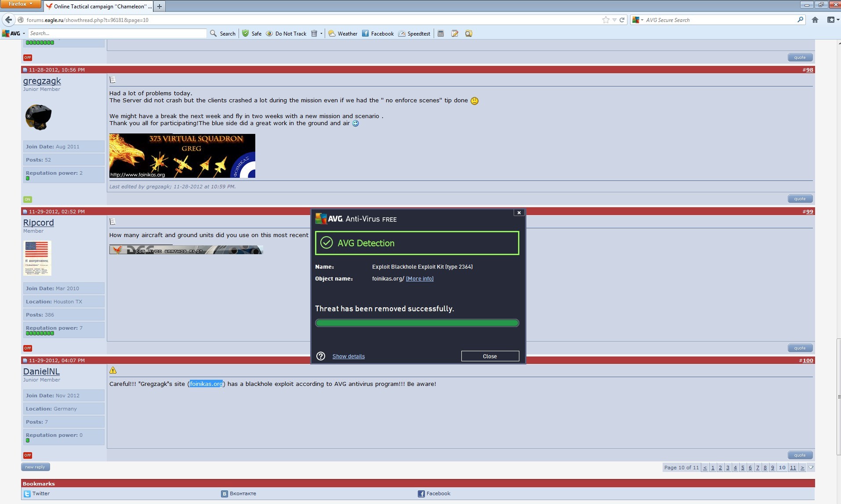Open DanielNL's user profile

42,371
